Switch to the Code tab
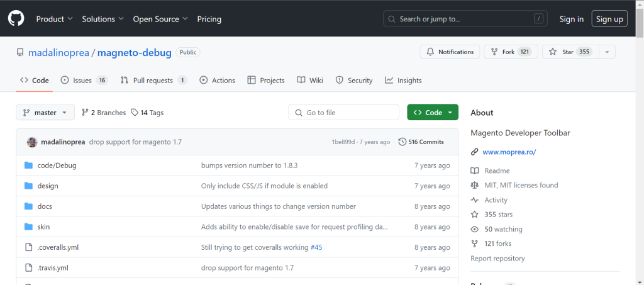644x285 pixels. [35, 81]
